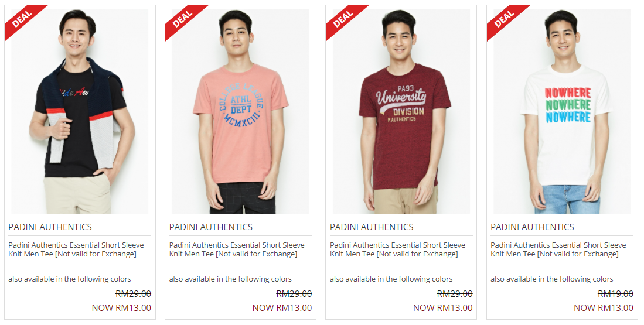
Task: Open the pink College League tee photo
Action: pos(241,111)
